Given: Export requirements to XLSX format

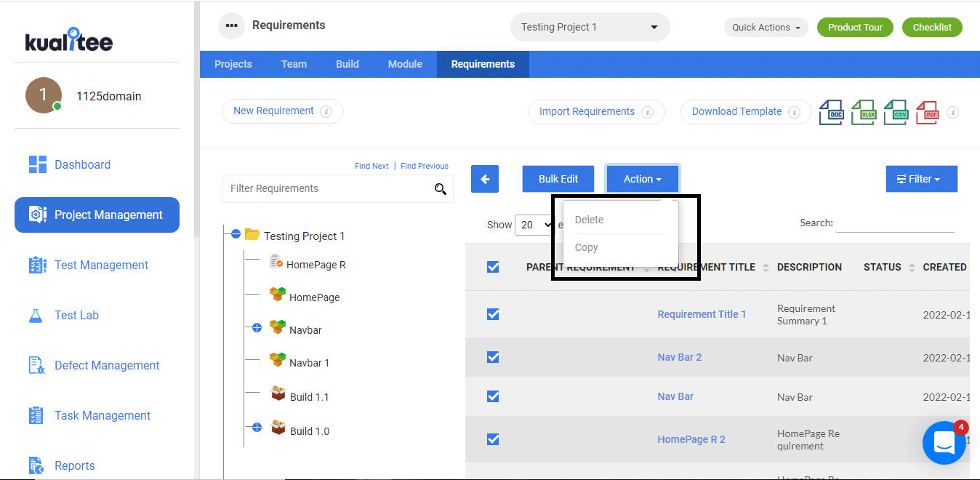Looking at the screenshot, I should click(x=863, y=112).
